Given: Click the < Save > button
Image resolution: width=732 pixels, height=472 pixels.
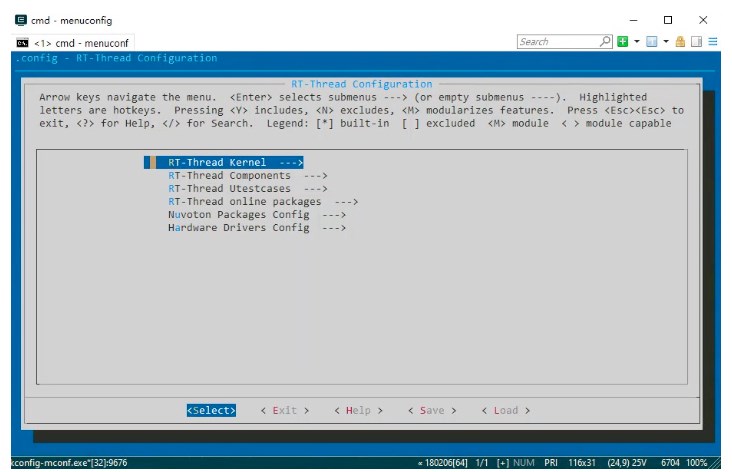Looking at the screenshot, I should coord(432,410).
